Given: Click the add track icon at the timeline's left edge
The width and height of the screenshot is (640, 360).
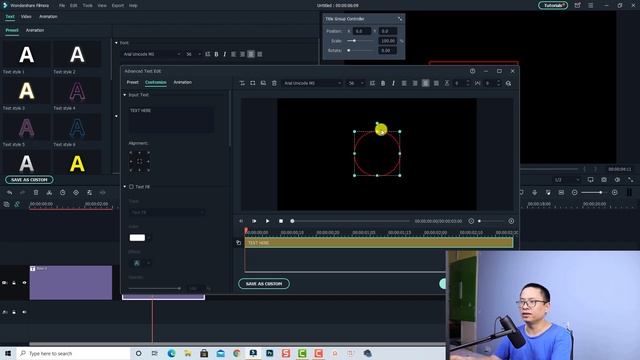Looking at the screenshot, I should pyautogui.click(x=7, y=204).
